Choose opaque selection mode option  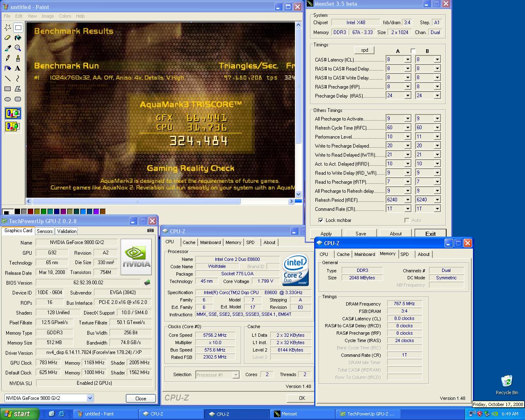13,113
